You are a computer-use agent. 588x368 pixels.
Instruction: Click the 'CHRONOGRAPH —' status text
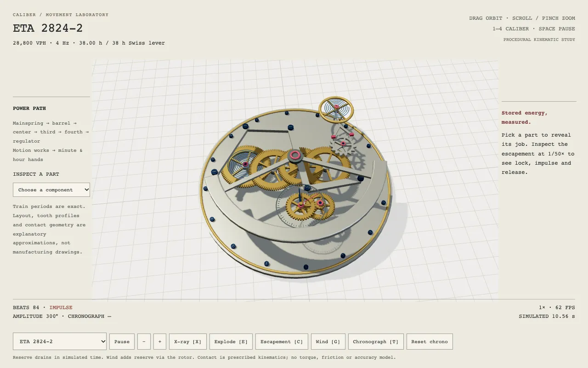pyautogui.click(x=90, y=316)
